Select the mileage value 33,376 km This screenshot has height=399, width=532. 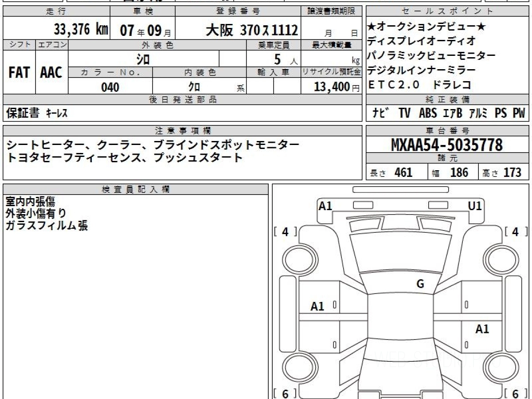click(81, 29)
